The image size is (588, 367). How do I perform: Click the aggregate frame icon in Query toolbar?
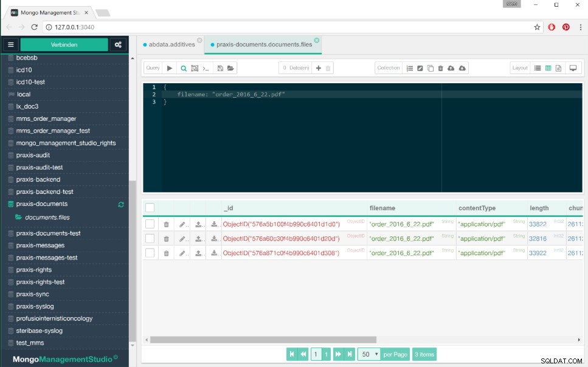coord(195,68)
